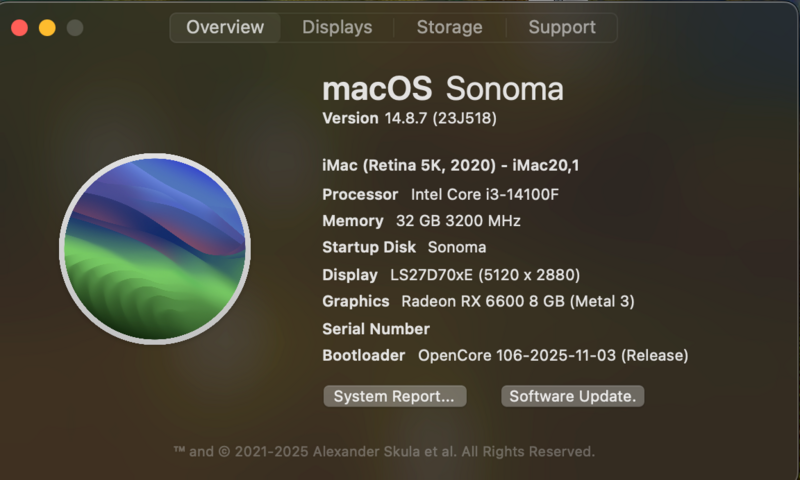Switch to the Overview tab
This screenshot has height=480, width=800.
(x=225, y=28)
